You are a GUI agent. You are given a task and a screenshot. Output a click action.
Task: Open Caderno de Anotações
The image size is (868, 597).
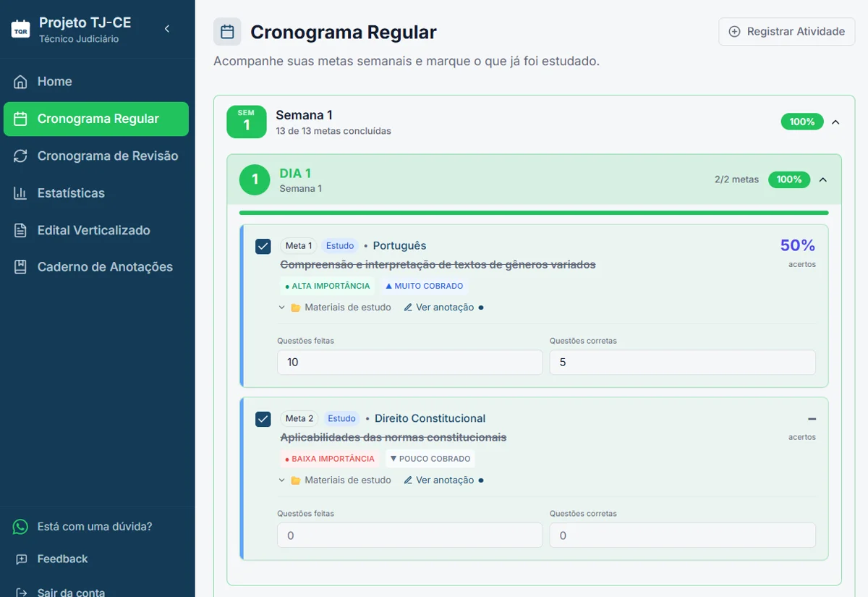coord(22,266)
